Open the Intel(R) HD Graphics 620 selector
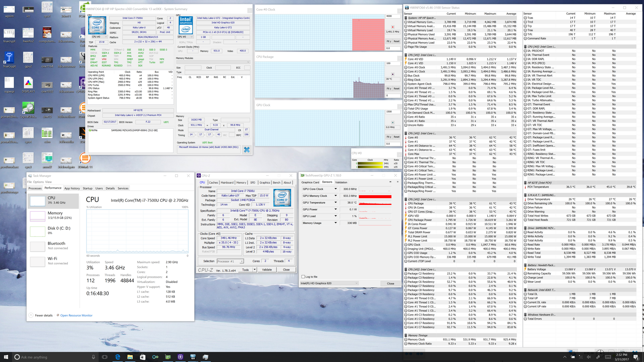The width and height of the screenshot is (644, 362). tap(329, 284)
